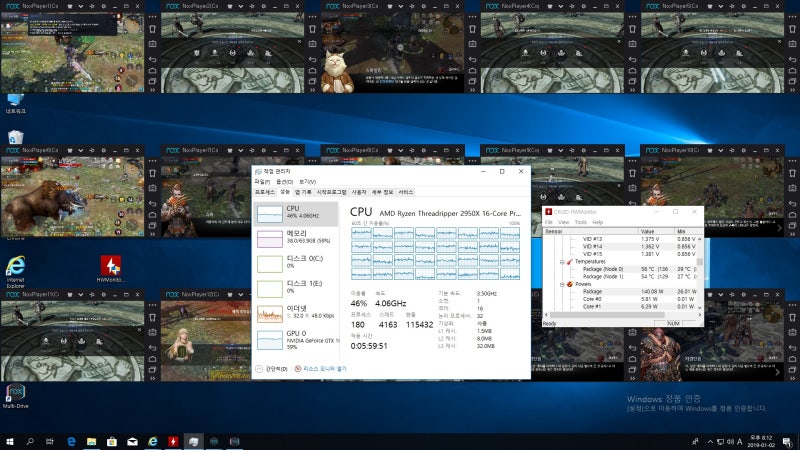This screenshot has width=800, height=450.
Task: Click the Sensor column header in HWMonitor
Action: [591, 232]
